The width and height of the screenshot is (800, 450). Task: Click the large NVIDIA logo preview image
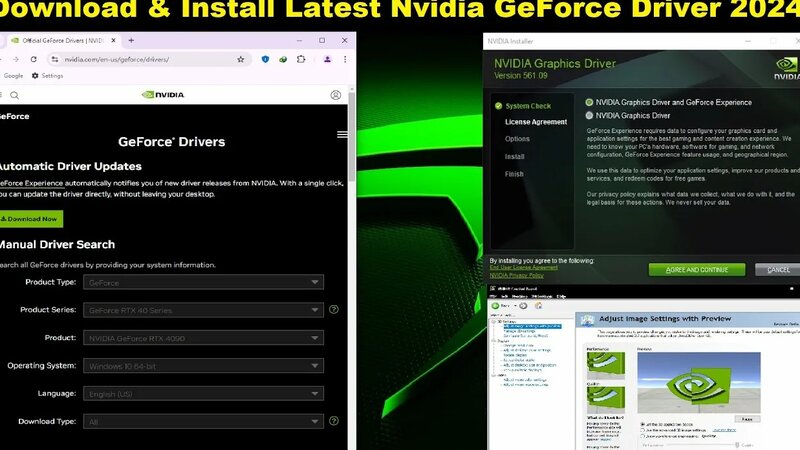pyautogui.click(x=698, y=382)
